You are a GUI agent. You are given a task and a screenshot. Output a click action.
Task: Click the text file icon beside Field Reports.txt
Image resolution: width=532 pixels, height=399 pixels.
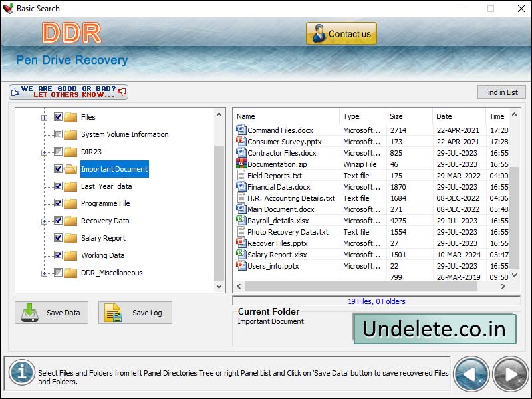tap(241, 175)
